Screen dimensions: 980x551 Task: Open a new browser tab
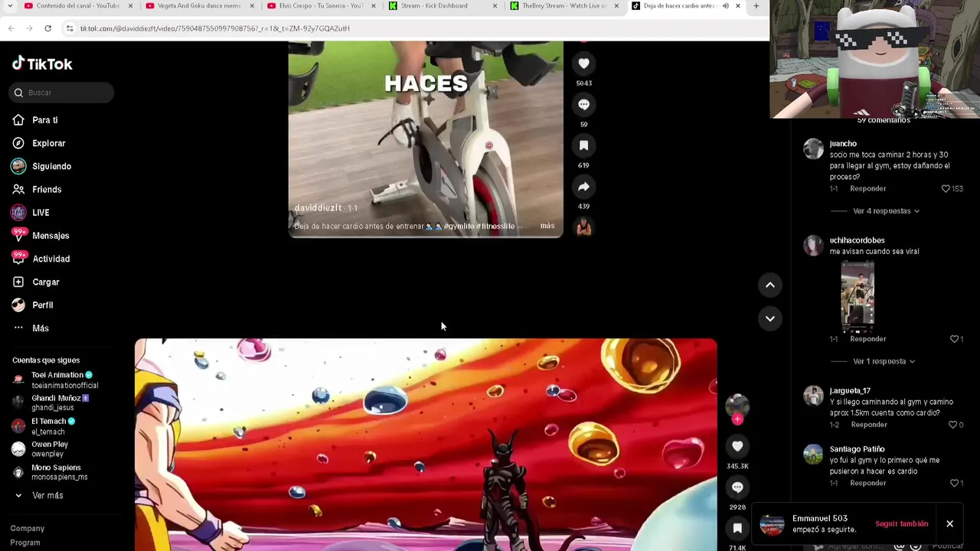[756, 6]
